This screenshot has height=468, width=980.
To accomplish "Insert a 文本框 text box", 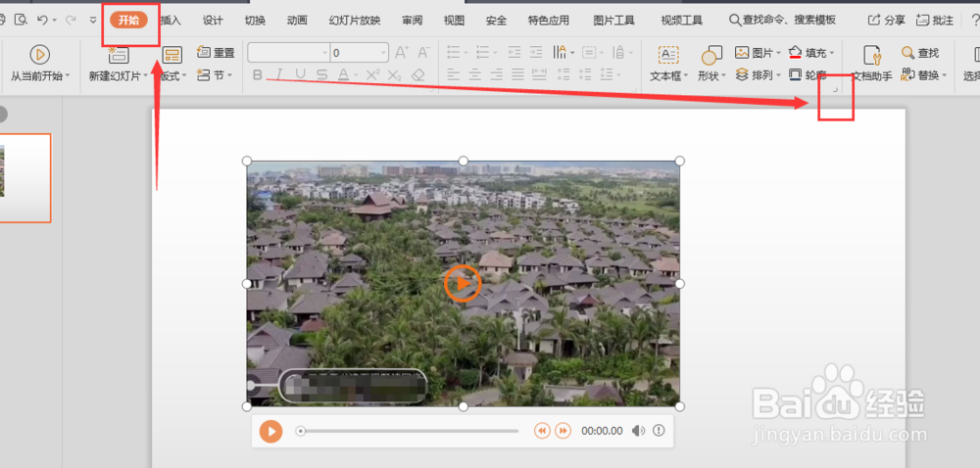I will pos(668,64).
